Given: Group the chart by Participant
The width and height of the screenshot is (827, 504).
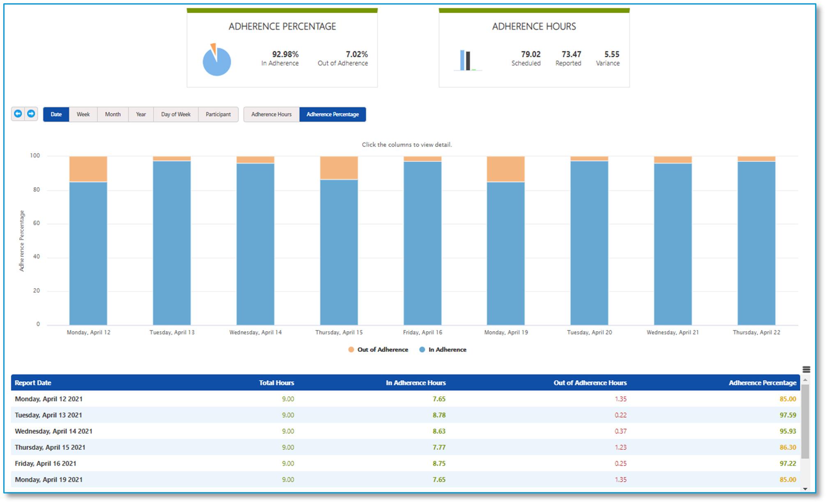Looking at the screenshot, I should 218,115.
